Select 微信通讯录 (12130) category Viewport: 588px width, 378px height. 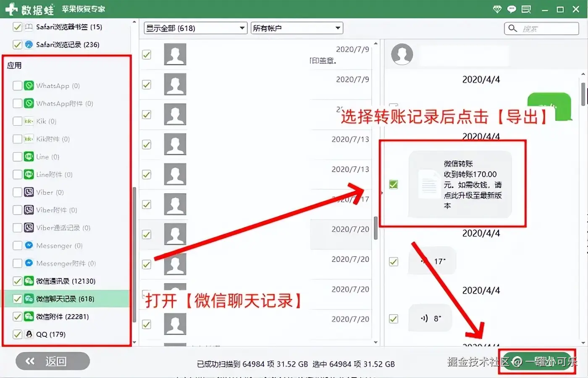(66, 281)
